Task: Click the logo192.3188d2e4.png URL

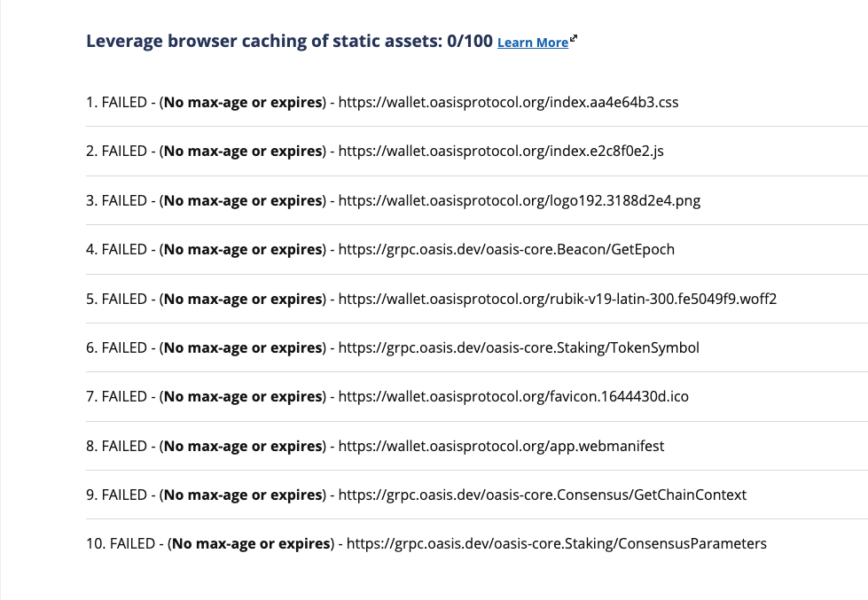Action: pyautogui.click(x=520, y=200)
